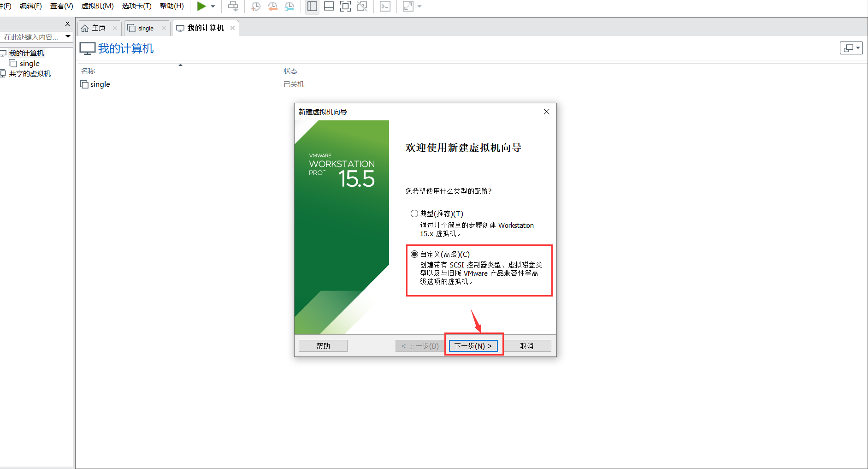Enter Unity mode
This screenshot has width=868, height=469.
[362, 6]
